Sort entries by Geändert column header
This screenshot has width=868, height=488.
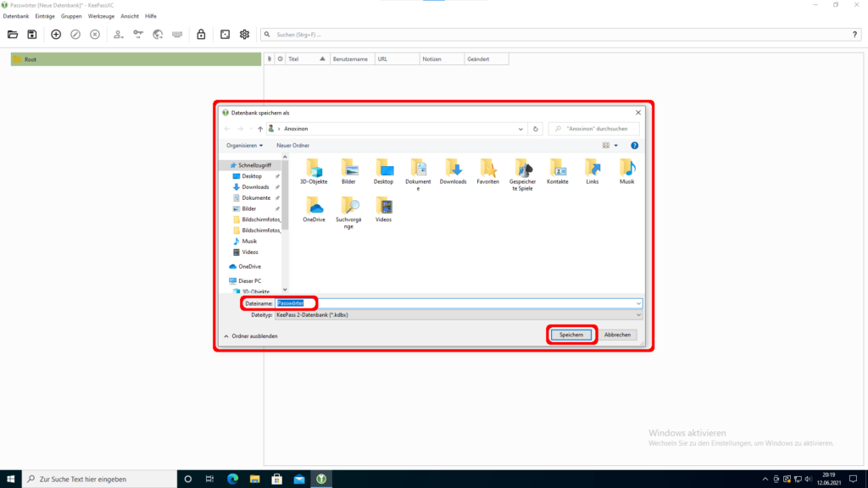click(487, 59)
